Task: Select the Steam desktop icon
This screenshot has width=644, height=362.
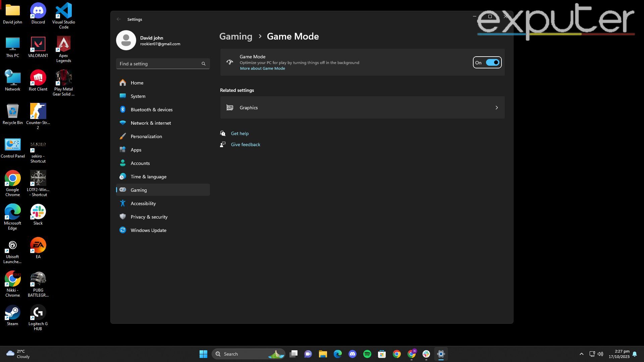Action: pos(12,313)
